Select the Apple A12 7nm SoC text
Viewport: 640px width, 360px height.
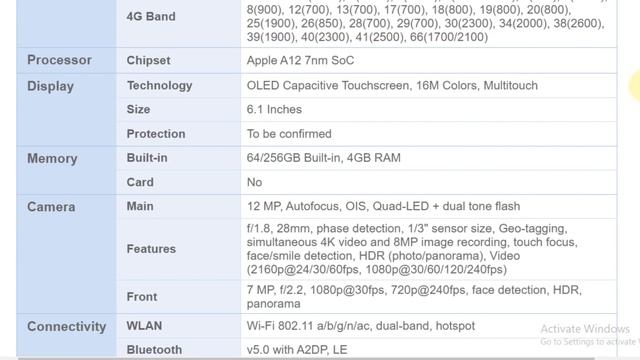point(300,60)
